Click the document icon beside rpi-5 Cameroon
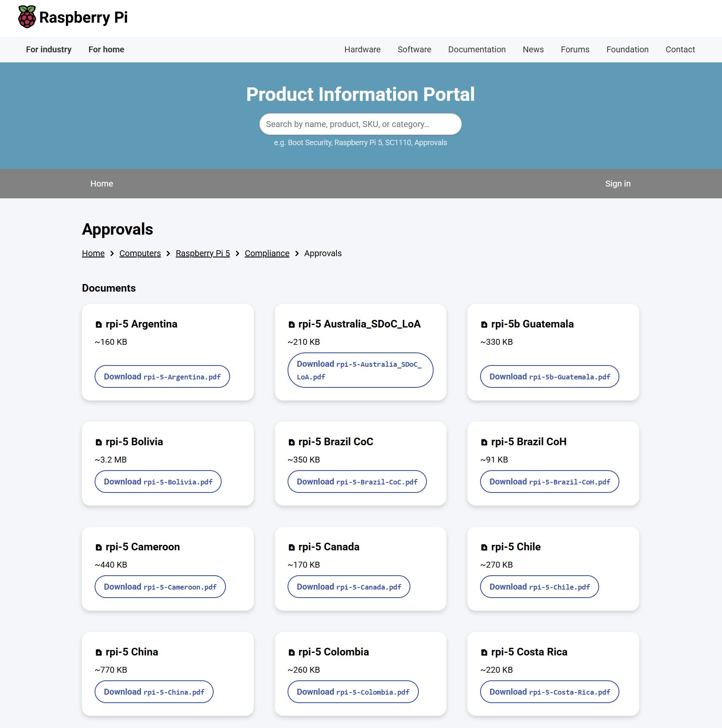This screenshot has height=728, width=722. (x=99, y=547)
